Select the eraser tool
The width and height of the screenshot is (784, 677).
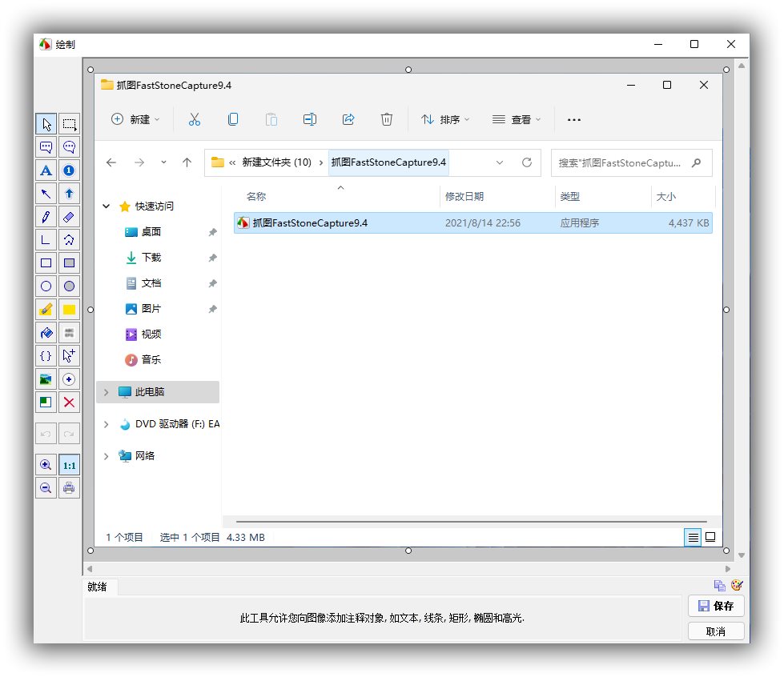click(x=69, y=217)
